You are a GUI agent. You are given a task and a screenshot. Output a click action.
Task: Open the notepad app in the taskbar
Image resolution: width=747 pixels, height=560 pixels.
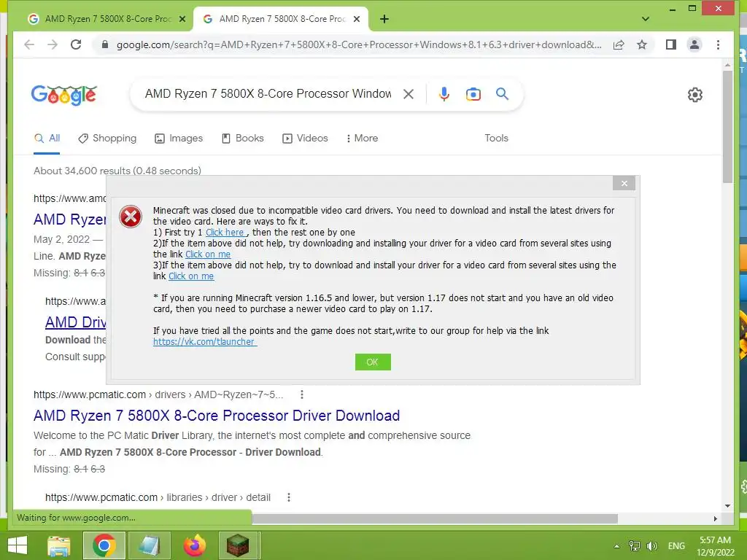(150, 545)
